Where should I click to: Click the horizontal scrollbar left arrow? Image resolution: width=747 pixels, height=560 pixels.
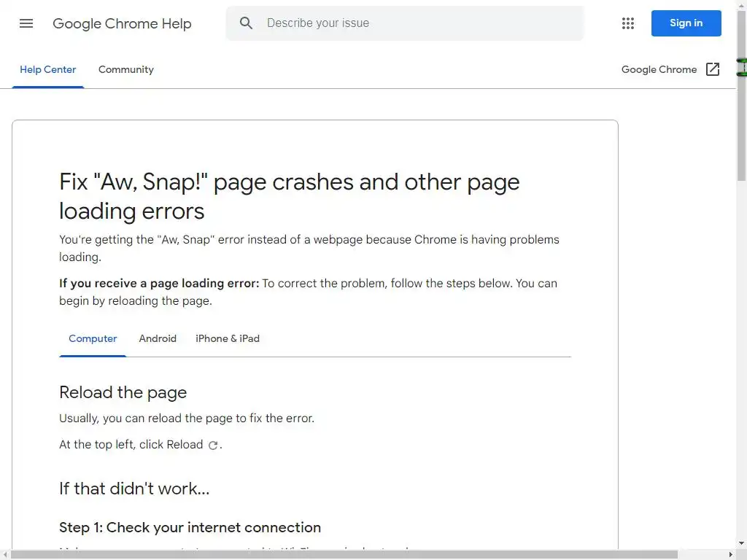pyautogui.click(x=5, y=555)
